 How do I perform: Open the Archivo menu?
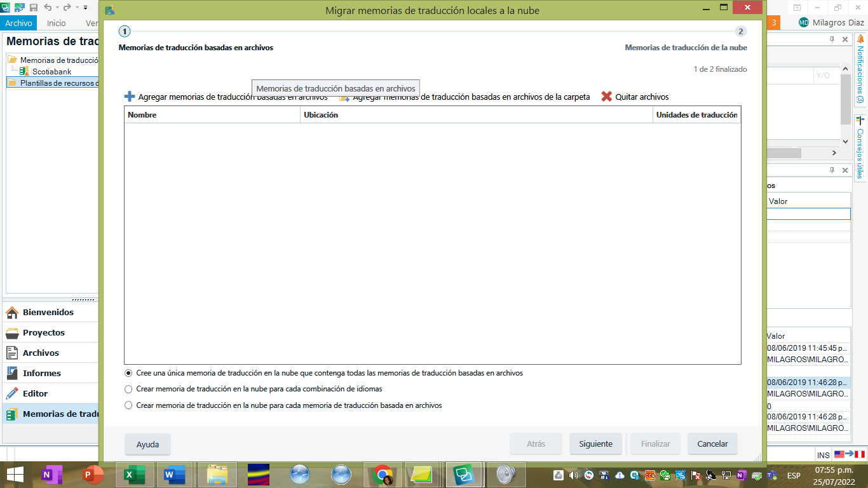18,22
